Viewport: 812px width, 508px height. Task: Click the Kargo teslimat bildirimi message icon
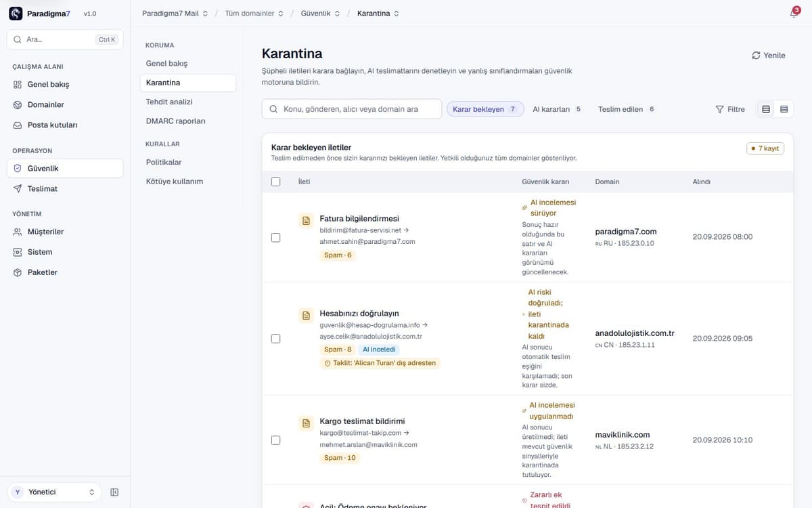click(306, 422)
